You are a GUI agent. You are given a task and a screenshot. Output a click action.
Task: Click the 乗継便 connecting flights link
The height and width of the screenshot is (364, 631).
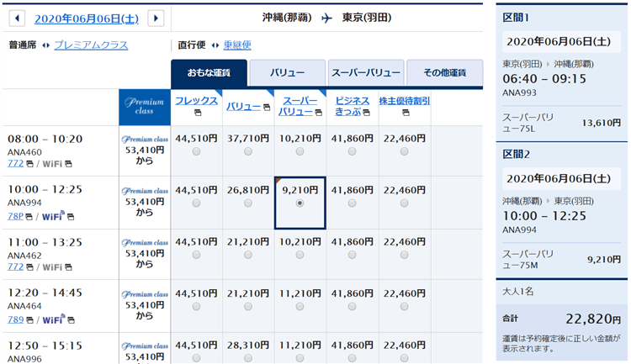[x=236, y=45]
